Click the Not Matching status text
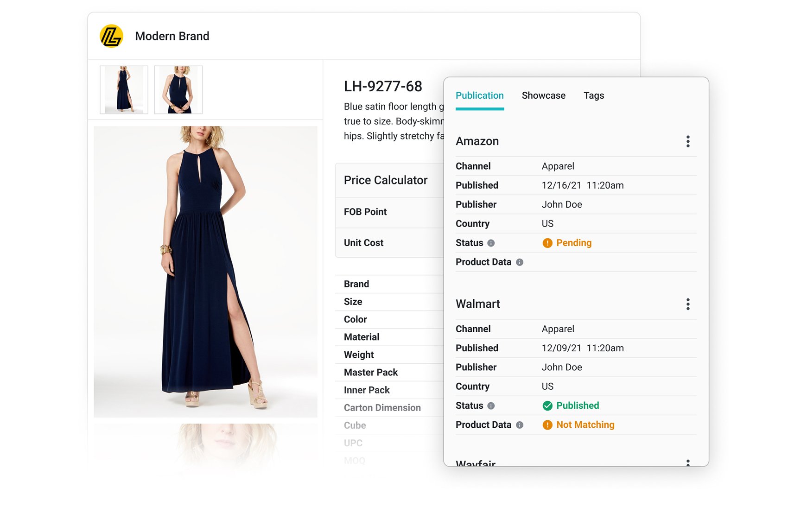This screenshot has height=532, width=788. coord(585,425)
